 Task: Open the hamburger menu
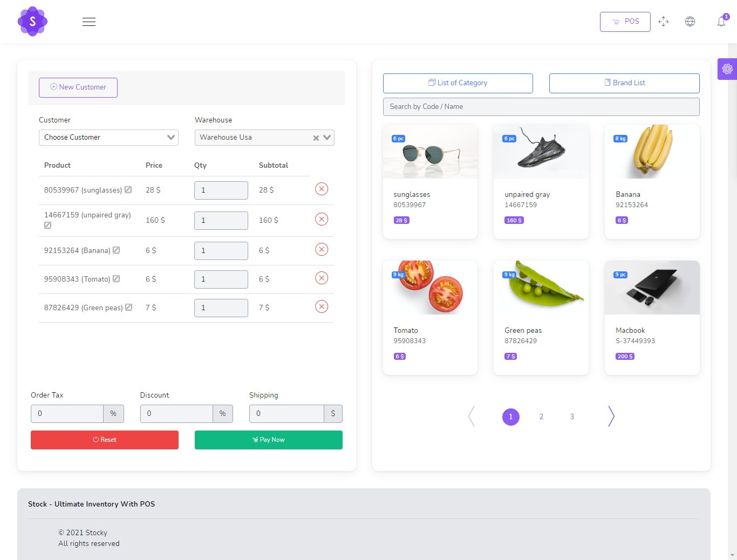click(x=88, y=22)
